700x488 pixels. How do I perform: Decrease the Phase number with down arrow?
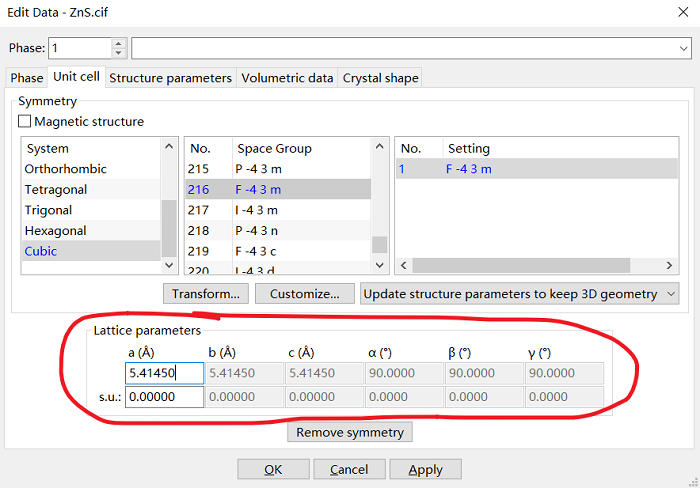pyautogui.click(x=119, y=53)
